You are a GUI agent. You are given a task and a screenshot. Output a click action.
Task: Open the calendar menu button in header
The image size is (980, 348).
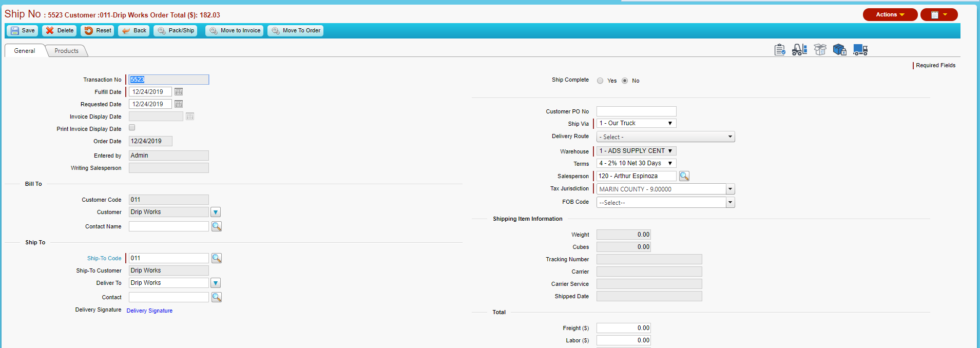pos(939,14)
